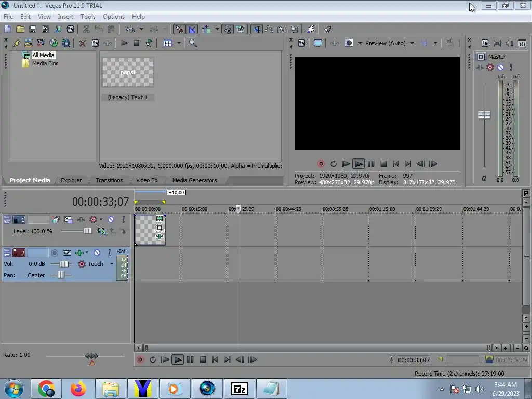Open 7-Zip from the taskbar
Image resolution: width=532 pixels, height=399 pixels.
click(239, 389)
